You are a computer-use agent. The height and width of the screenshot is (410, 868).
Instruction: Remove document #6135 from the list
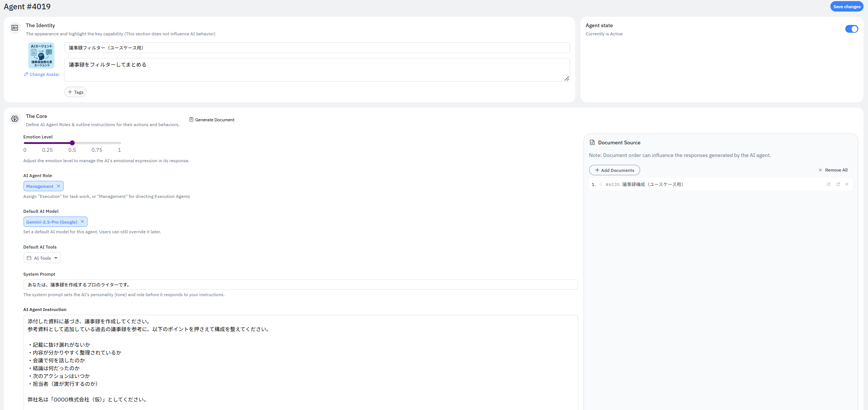tap(847, 184)
